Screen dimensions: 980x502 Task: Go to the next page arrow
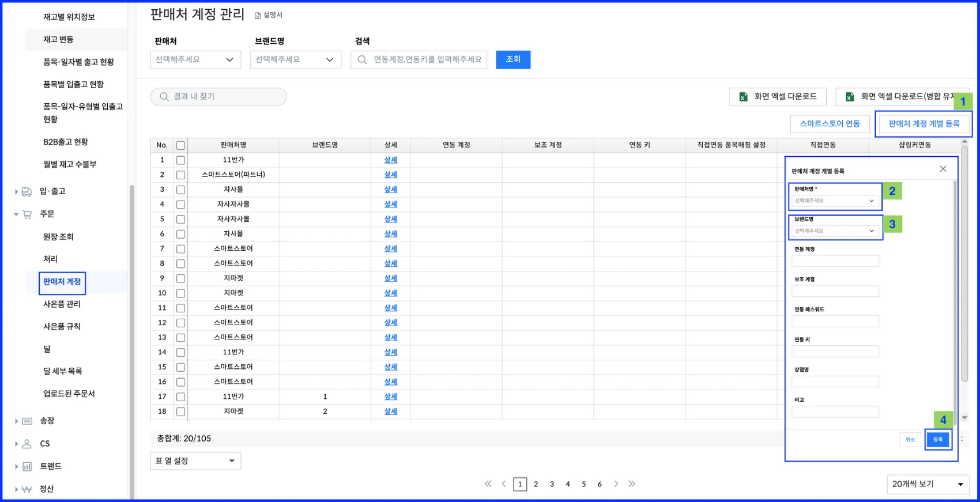pos(616,484)
